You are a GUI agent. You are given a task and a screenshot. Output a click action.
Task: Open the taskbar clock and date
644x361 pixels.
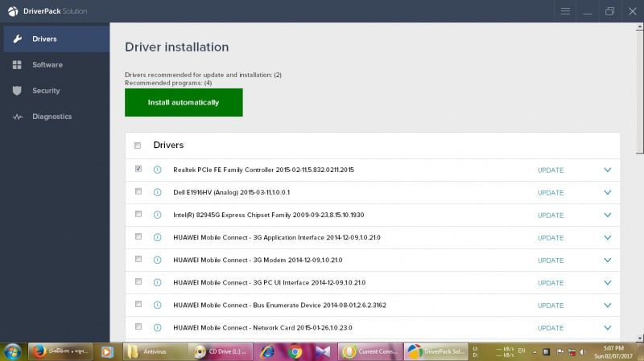[613, 352]
